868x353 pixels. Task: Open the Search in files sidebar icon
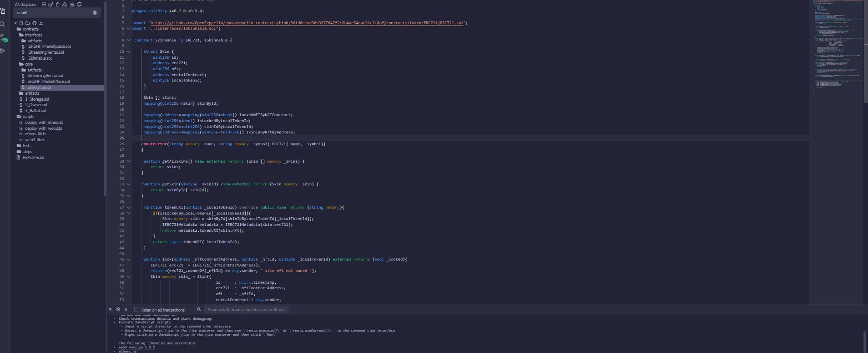[2, 24]
